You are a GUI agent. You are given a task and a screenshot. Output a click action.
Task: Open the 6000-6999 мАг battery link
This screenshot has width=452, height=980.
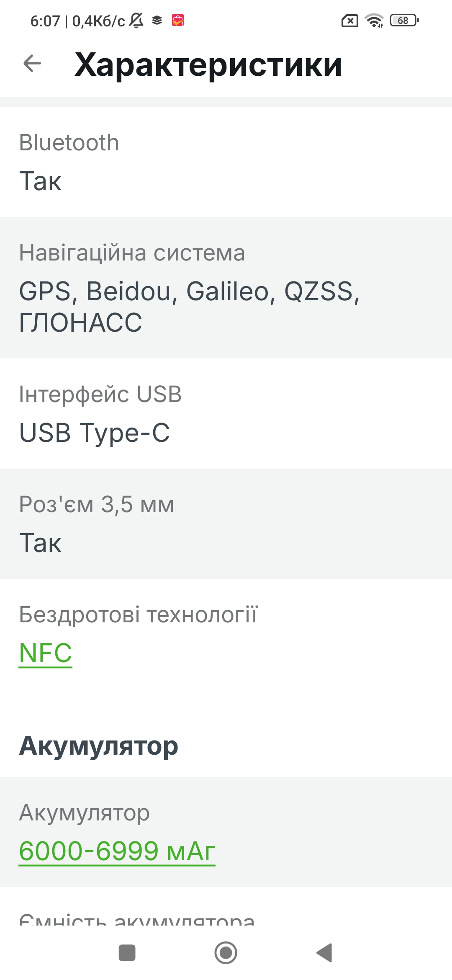tap(117, 851)
